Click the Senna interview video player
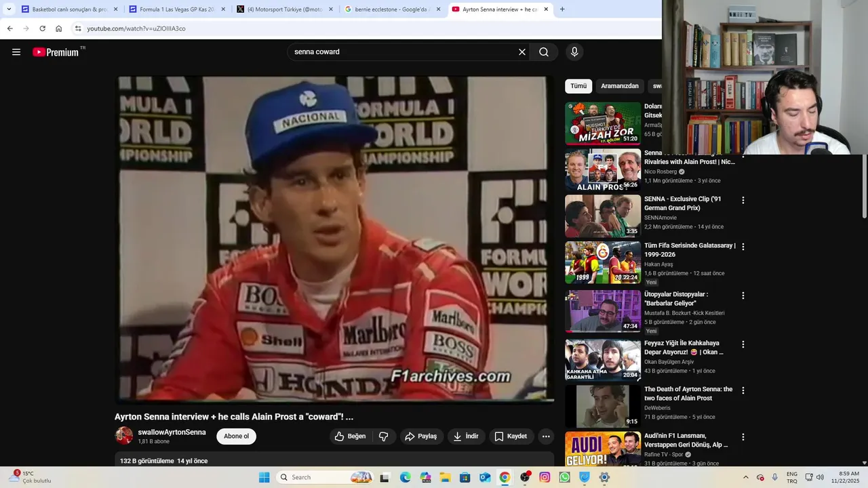868x488 pixels. pos(335,239)
